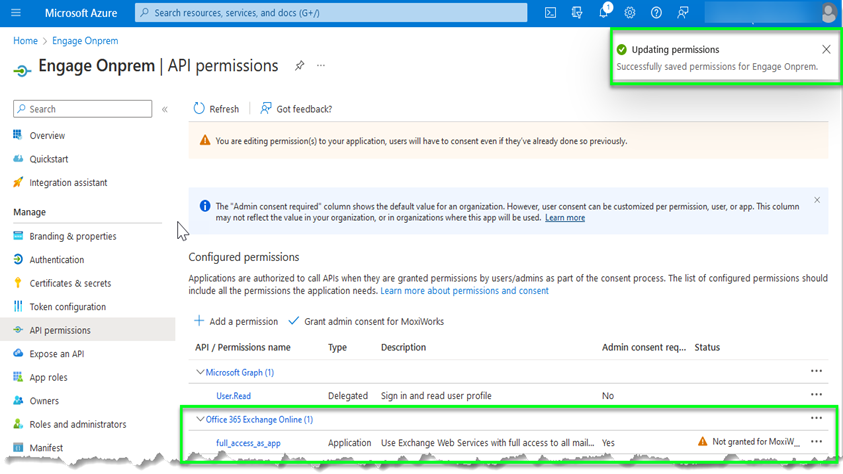Open the notifications bell icon
The width and height of the screenshot is (843, 474).
(604, 12)
